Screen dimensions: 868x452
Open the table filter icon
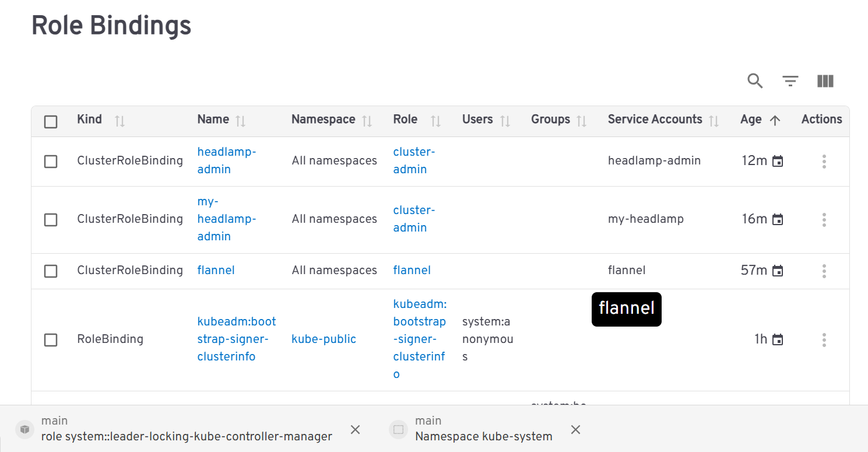(x=790, y=81)
